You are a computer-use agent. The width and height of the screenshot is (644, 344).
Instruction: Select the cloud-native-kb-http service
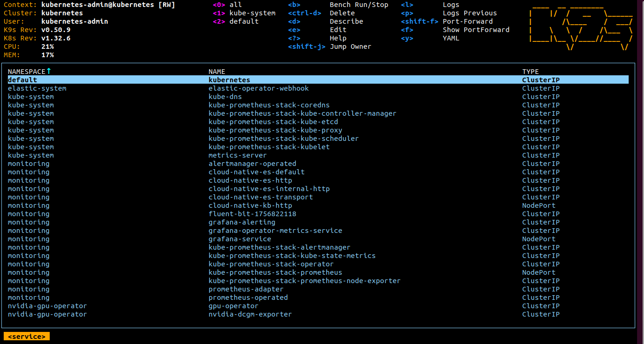[x=250, y=205]
